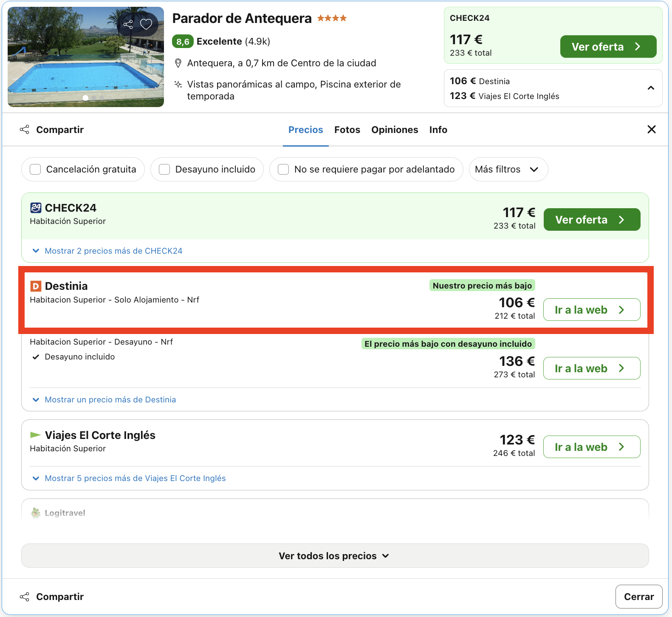Close the price panel with X icon
This screenshot has width=672, height=617.
click(652, 129)
